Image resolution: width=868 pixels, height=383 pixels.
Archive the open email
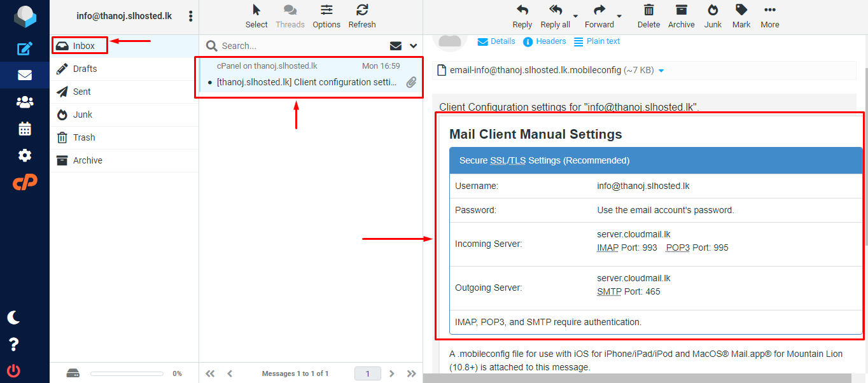coord(681,16)
